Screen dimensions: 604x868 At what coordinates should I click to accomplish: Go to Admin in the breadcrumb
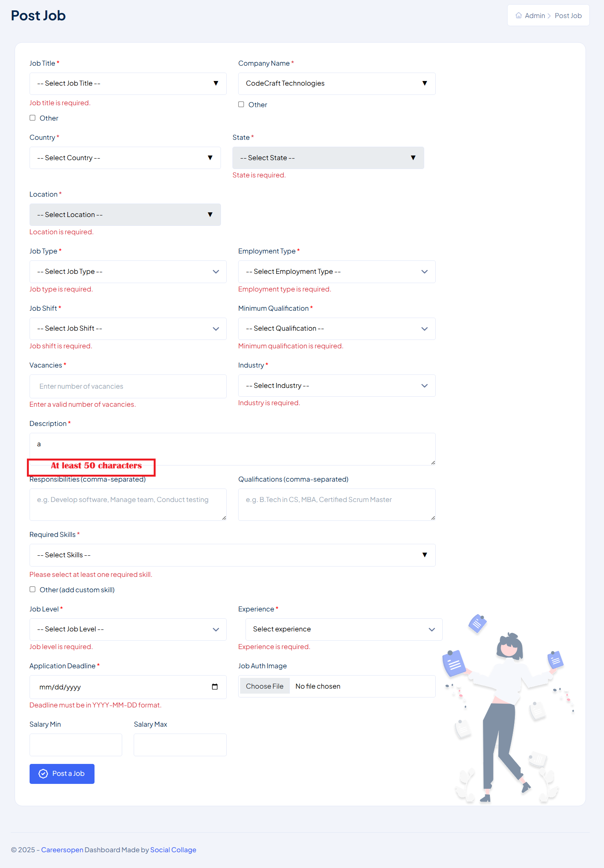click(535, 15)
